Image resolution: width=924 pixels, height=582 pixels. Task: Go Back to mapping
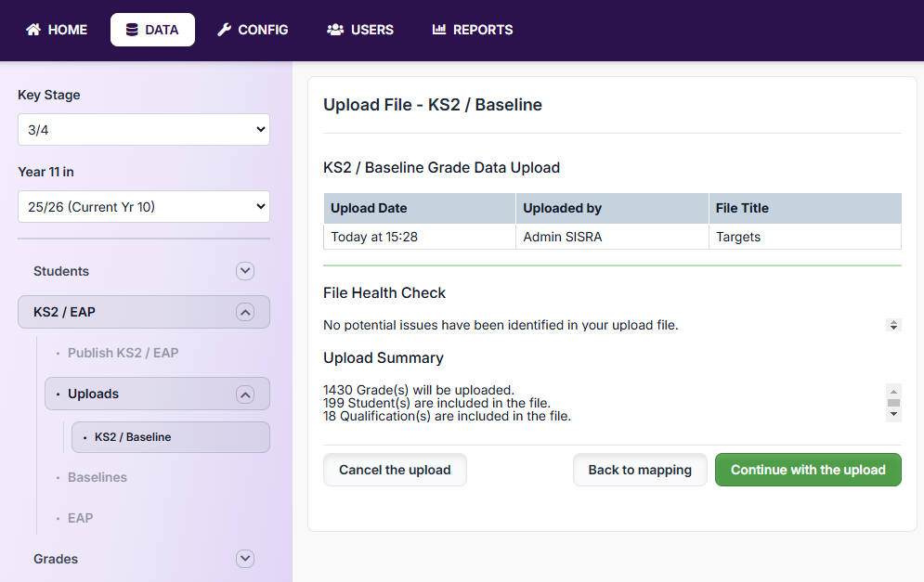[640, 470]
